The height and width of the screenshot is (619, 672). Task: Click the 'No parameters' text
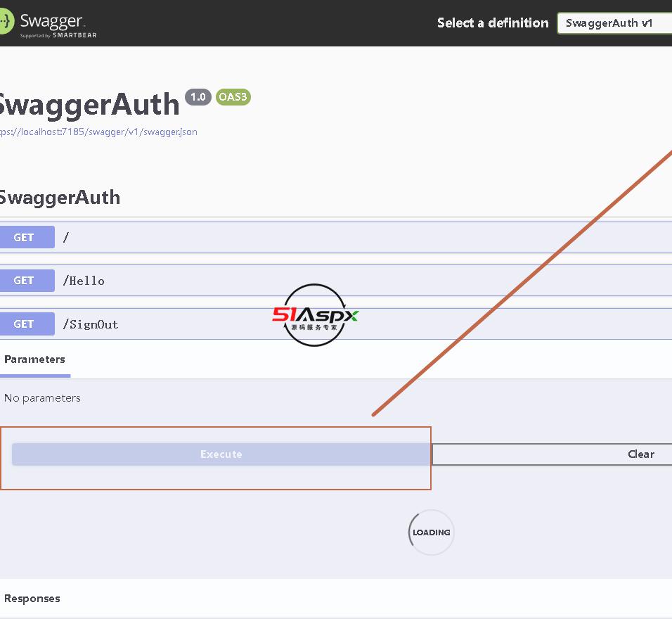pos(42,398)
